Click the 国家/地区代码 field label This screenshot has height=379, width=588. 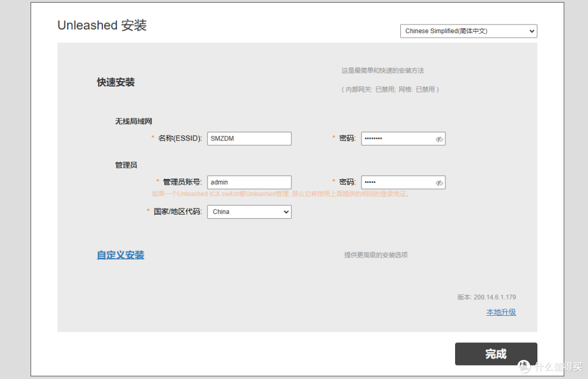(177, 212)
